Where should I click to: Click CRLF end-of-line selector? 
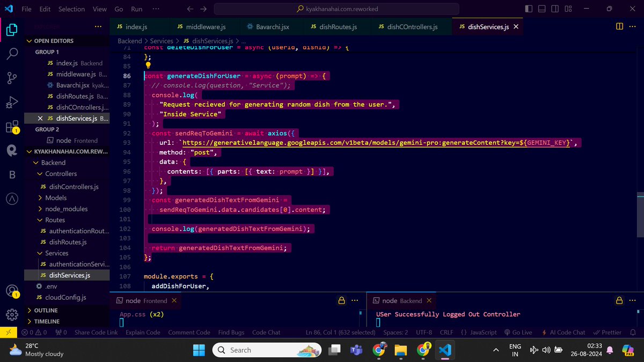447,333
